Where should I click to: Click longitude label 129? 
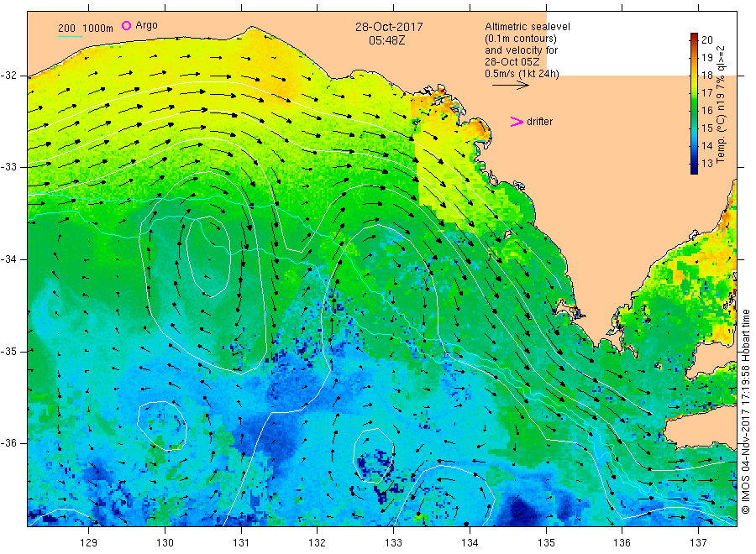click(89, 543)
